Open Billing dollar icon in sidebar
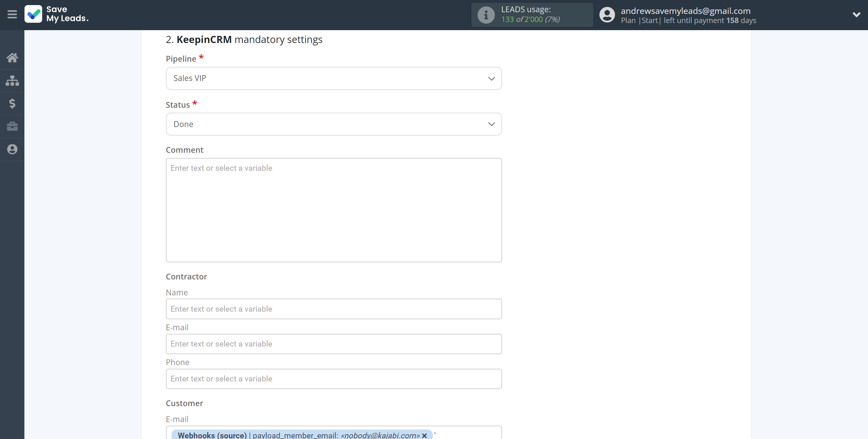 12,104
